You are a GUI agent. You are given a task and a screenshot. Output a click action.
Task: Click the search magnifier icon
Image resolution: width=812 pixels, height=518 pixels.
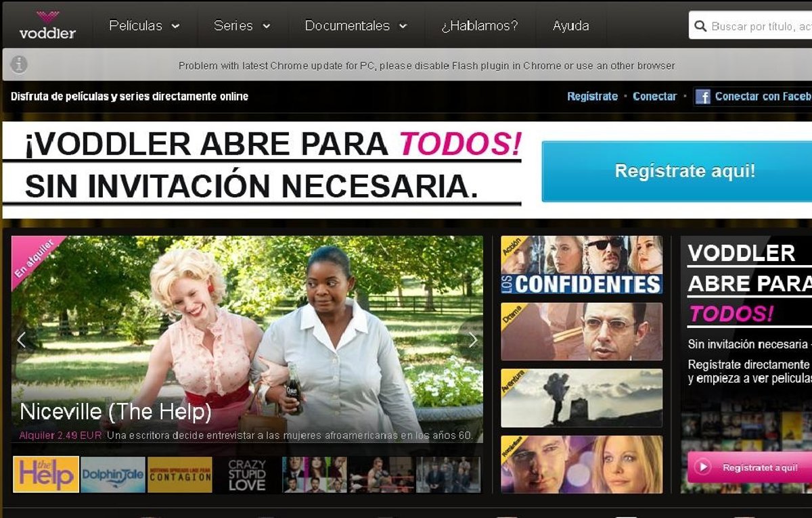700,26
